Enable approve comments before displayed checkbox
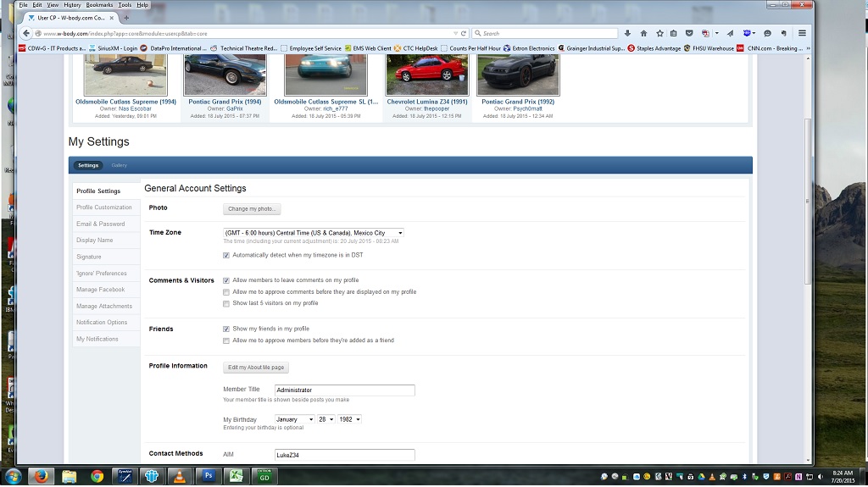Viewport: 868px width, 487px height. click(x=225, y=292)
